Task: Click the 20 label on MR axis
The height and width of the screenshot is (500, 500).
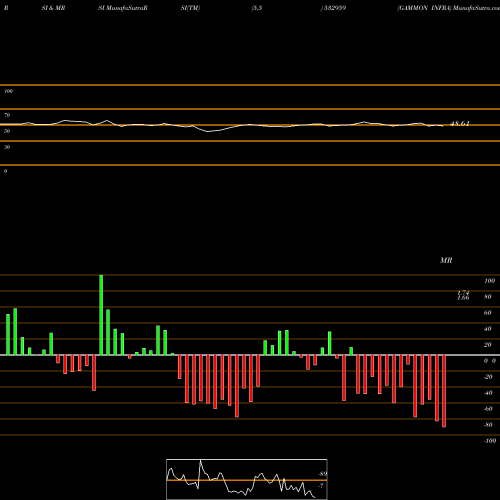Action: point(488,345)
